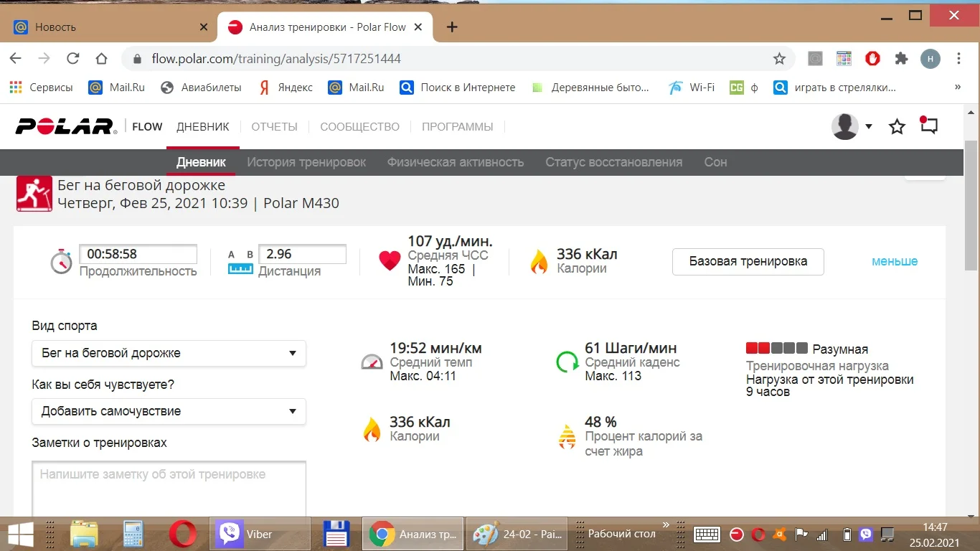Click the Polar logo

[x=66, y=127]
